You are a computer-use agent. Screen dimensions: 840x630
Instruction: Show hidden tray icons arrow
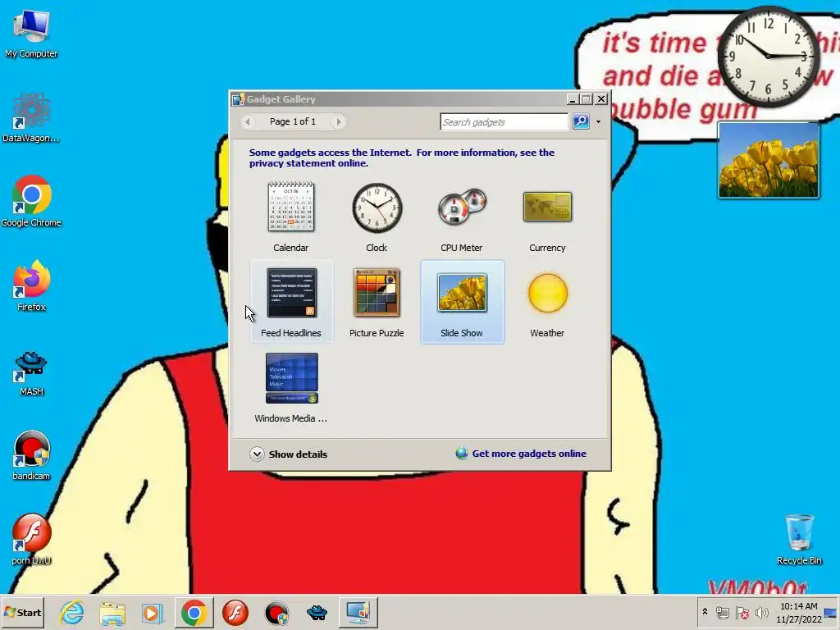[705, 612]
